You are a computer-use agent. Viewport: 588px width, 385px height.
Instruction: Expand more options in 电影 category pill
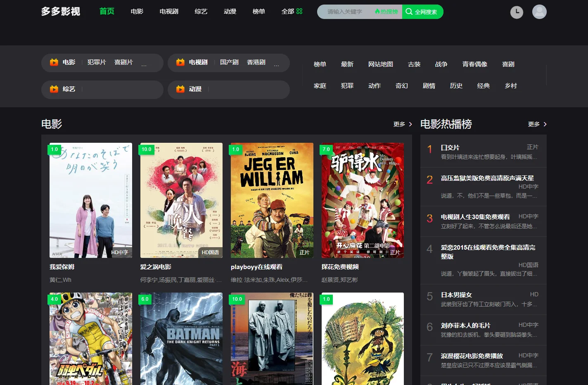(144, 64)
